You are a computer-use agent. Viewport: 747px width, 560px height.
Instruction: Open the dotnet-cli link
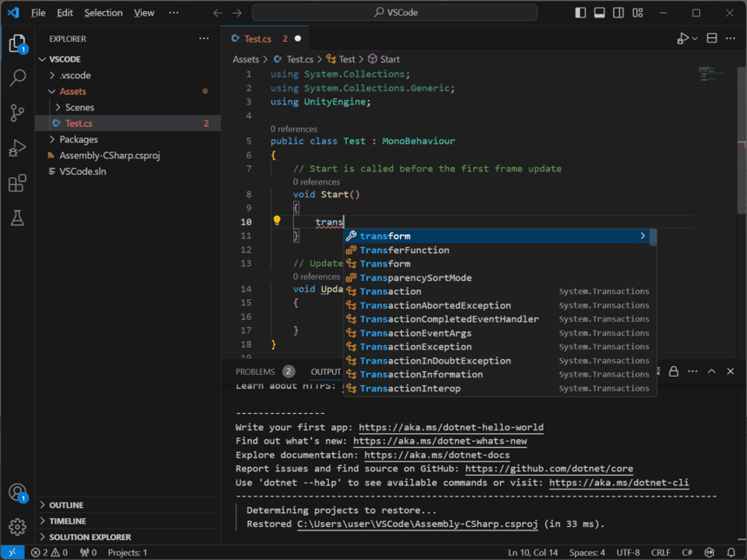[x=619, y=483]
